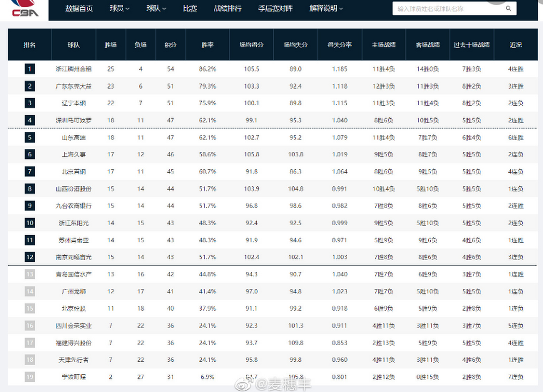This screenshot has height=392, width=543.
Task: Open the 解释说明 dropdown
Action: point(326,9)
